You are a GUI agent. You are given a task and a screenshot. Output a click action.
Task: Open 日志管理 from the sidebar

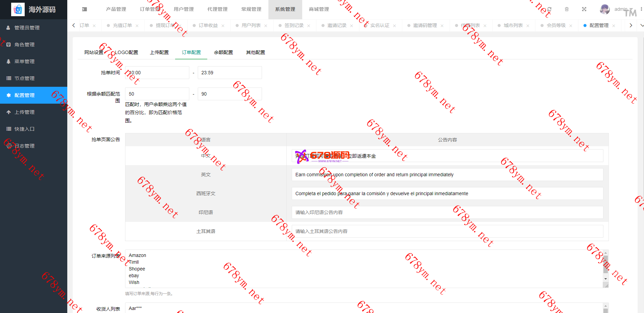click(24, 146)
